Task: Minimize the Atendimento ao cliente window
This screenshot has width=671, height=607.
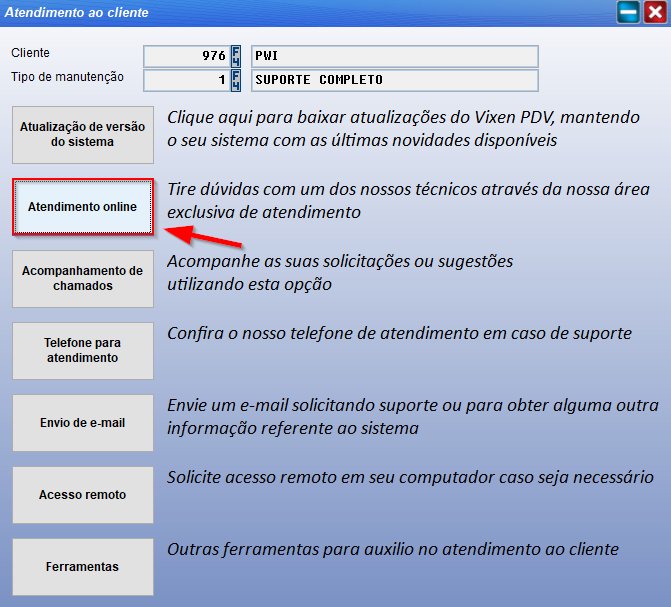Action: click(628, 13)
